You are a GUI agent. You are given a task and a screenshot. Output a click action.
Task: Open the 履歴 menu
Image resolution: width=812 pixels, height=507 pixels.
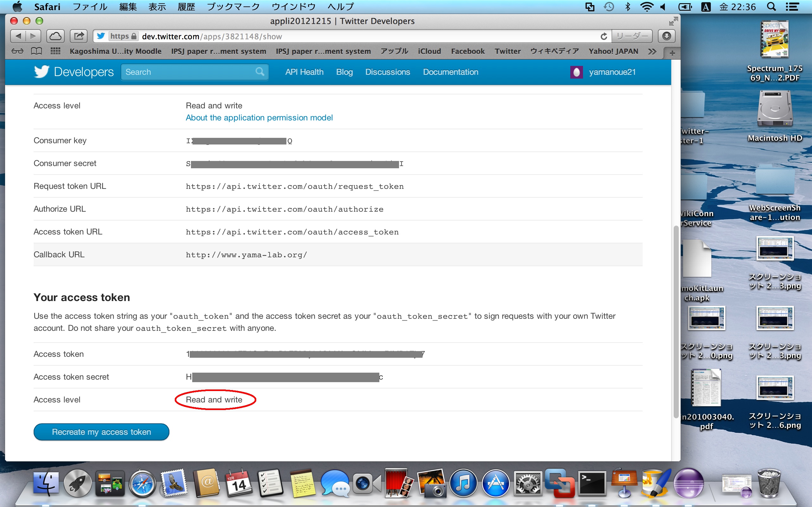click(x=186, y=7)
